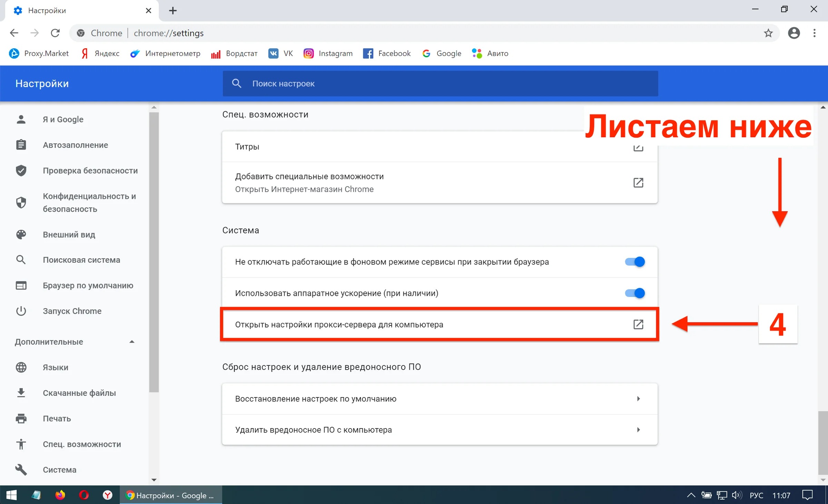
Task: Click the external link icon on прокси-сервера
Action: 638,324
